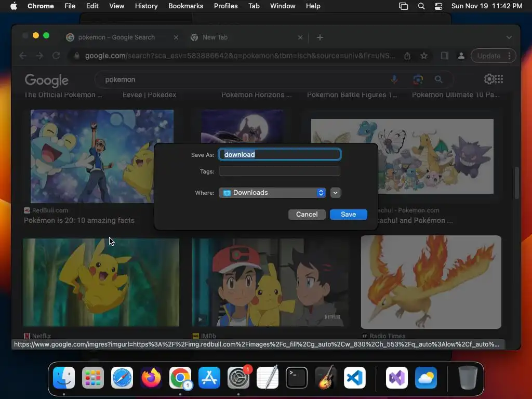The image size is (532, 399).
Task: Open System Settings from the Dock
Action: click(x=238, y=378)
